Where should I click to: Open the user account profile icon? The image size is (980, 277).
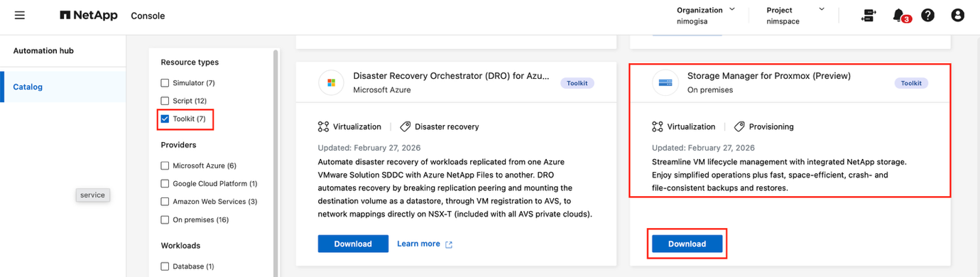point(957,15)
